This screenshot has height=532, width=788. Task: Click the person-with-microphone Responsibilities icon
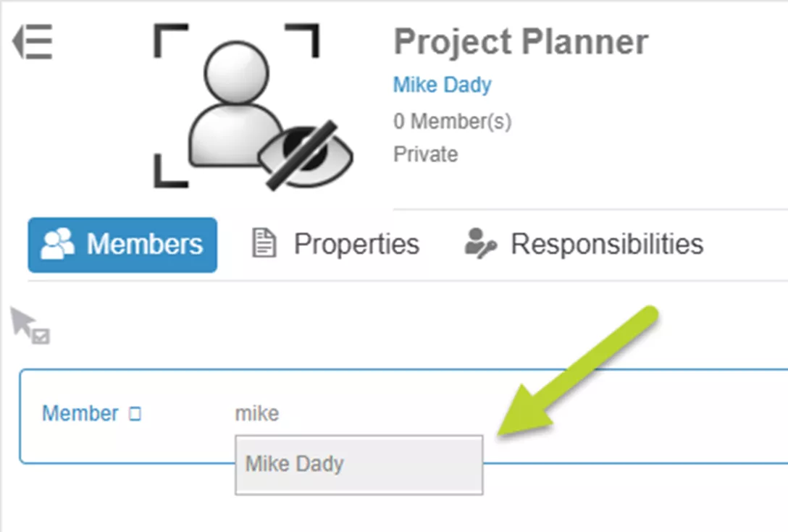(x=480, y=244)
